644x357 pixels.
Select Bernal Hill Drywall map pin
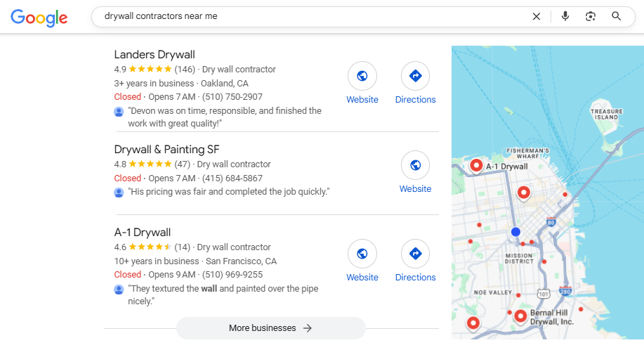(x=520, y=316)
